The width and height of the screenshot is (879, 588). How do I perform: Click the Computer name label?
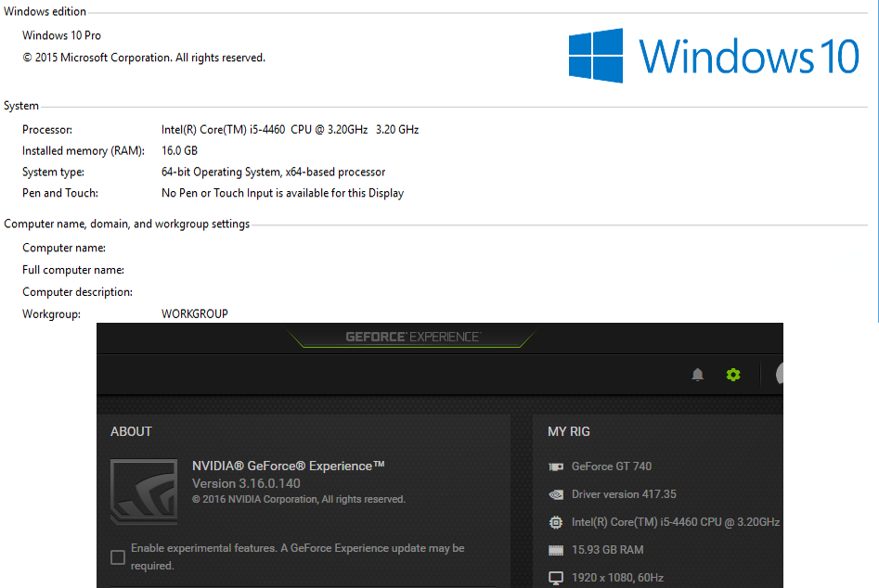[64, 248]
